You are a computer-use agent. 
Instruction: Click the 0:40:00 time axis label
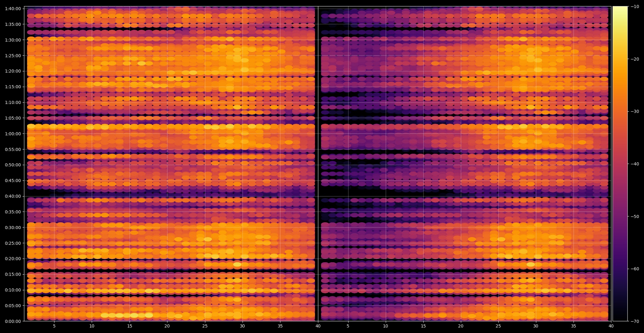coord(13,196)
